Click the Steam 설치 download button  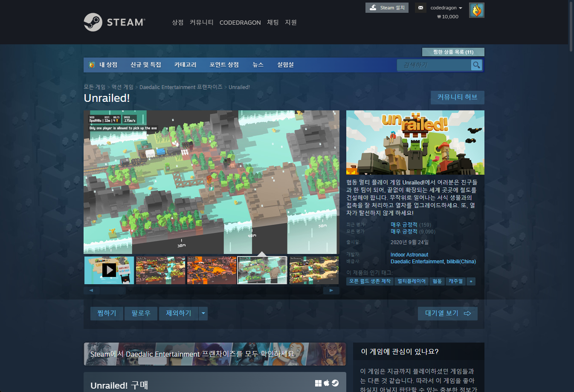point(387,8)
